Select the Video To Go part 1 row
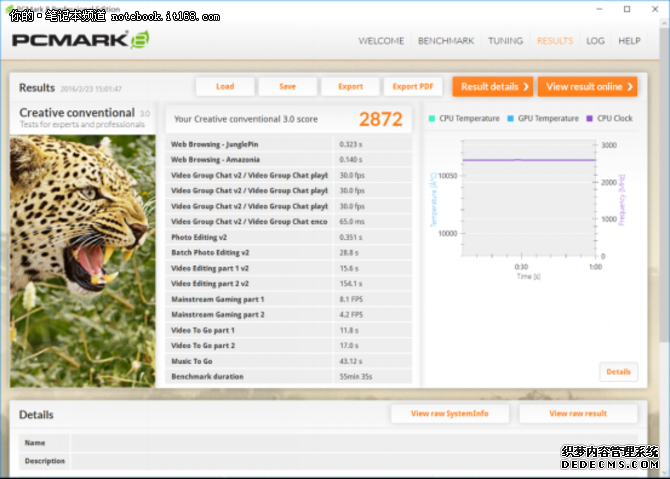This screenshot has height=479, width=670. tap(289, 330)
